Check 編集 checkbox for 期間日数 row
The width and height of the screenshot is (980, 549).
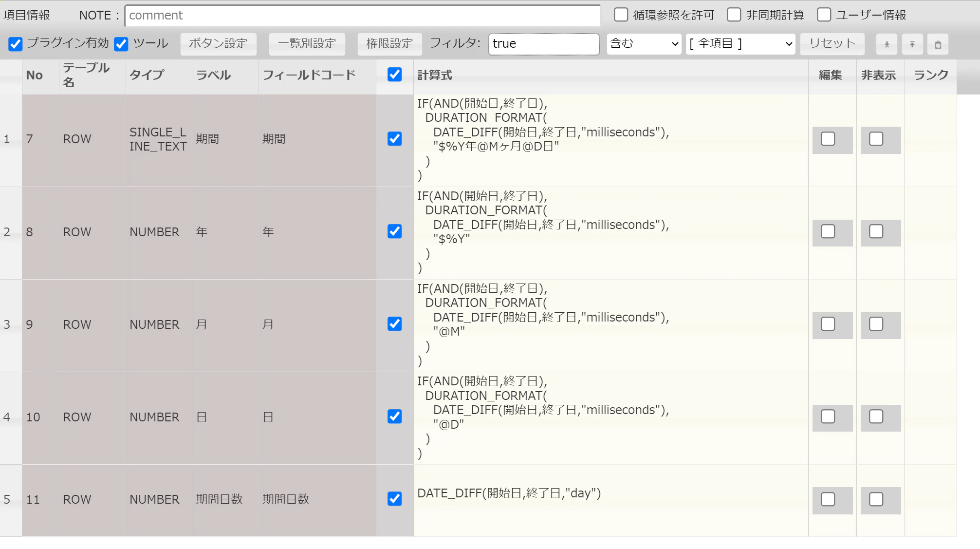point(828,499)
